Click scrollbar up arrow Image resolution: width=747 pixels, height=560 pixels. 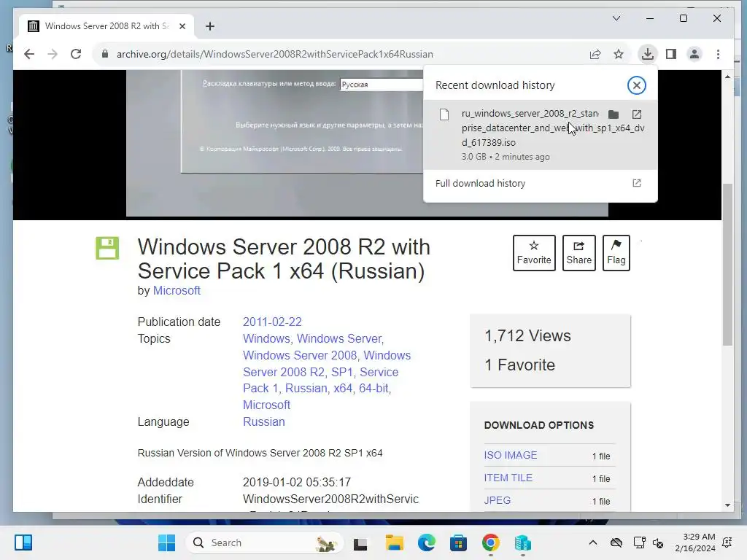coord(727,77)
